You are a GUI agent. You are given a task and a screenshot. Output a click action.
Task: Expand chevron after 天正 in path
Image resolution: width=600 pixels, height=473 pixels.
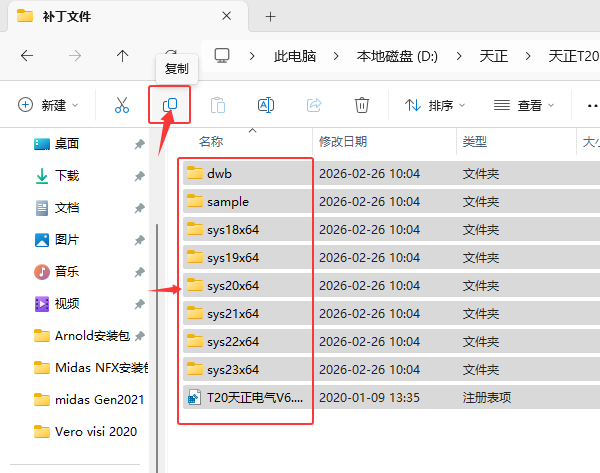[x=528, y=56]
